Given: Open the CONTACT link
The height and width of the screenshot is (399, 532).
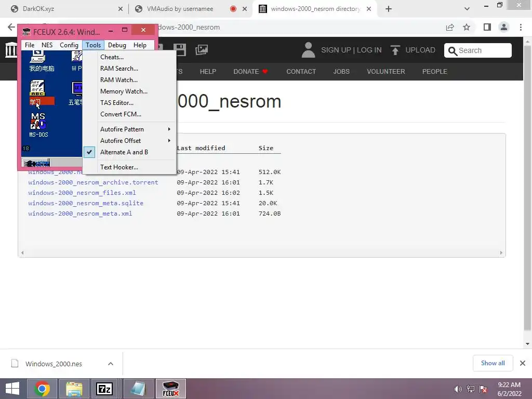Looking at the screenshot, I should click(301, 72).
